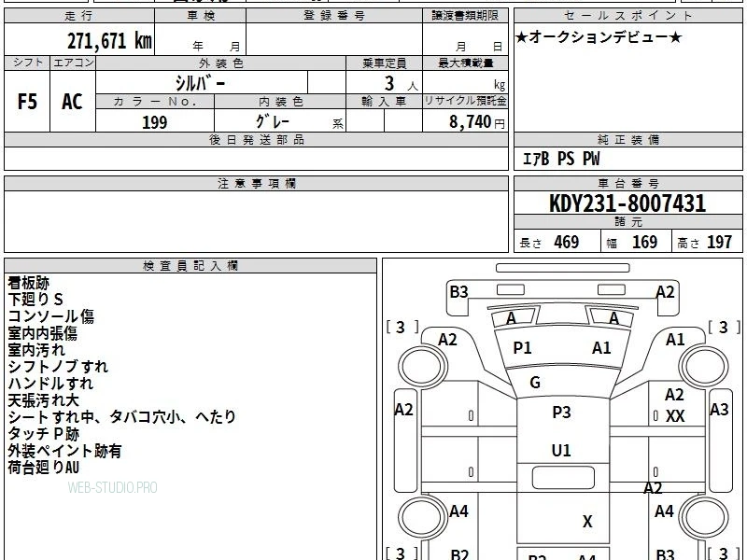The height and width of the screenshot is (560, 747).
Task: Select the inspector note 室内内張傷
Action: pos(42,333)
